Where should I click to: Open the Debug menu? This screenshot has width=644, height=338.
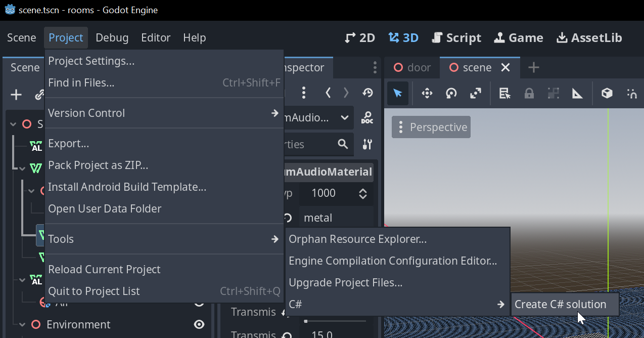112,38
